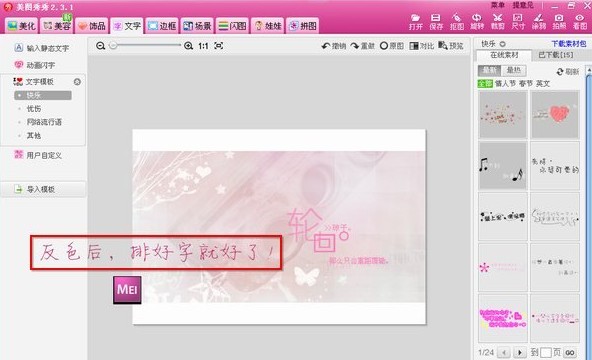Click the zoom in magnifier icon

coord(188,46)
